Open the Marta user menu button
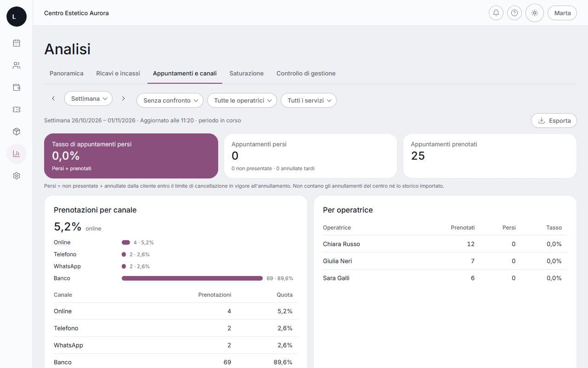 (x=562, y=13)
